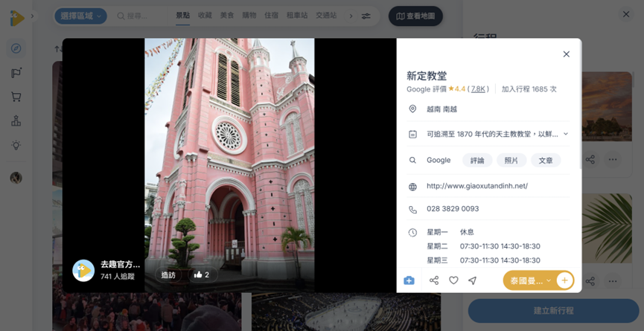
Task: Click the share icon in popup footer
Action: [x=434, y=280]
